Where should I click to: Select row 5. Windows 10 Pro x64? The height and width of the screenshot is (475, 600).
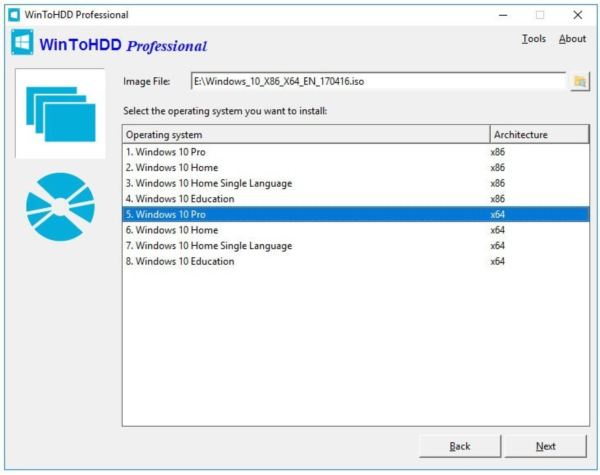coord(356,214)
